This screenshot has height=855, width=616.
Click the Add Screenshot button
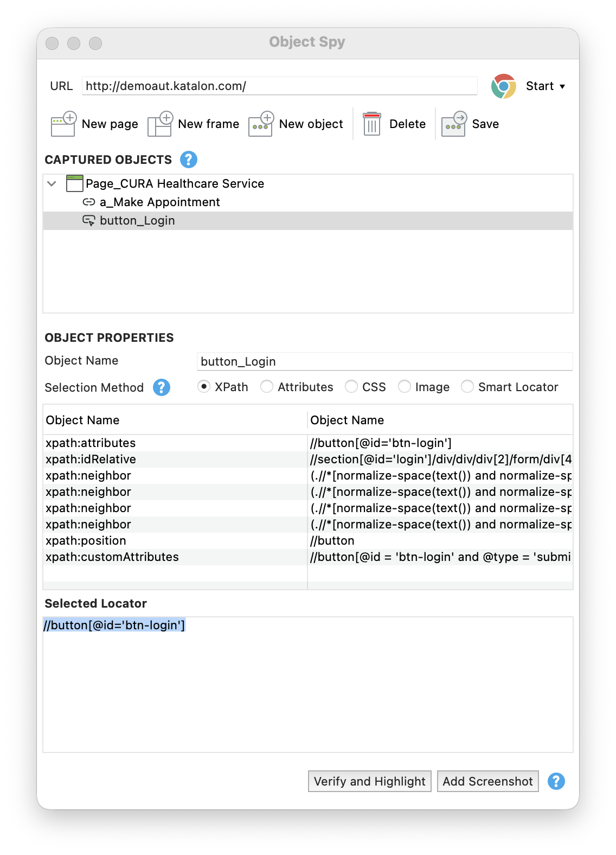click(x=488, y=781)
